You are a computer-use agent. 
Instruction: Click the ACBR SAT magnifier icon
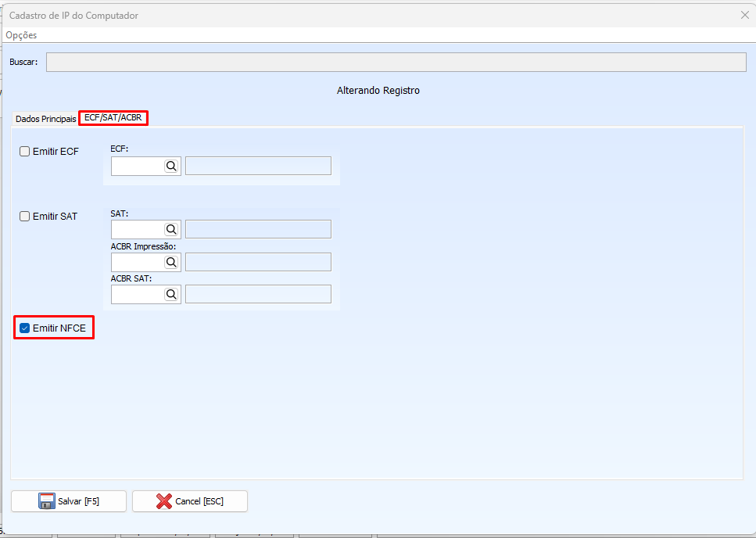(171, 294)
